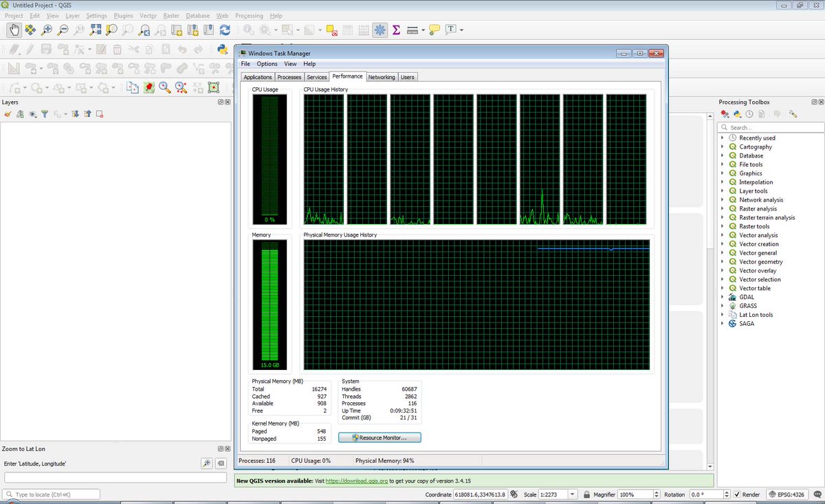The image size is (825, 504).
Task: Open the Processing menu in QGIS
Action: 249,15
